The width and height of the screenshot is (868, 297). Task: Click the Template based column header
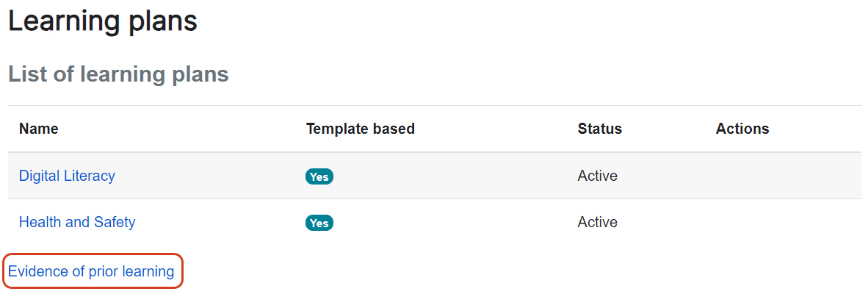click(360, 129)
